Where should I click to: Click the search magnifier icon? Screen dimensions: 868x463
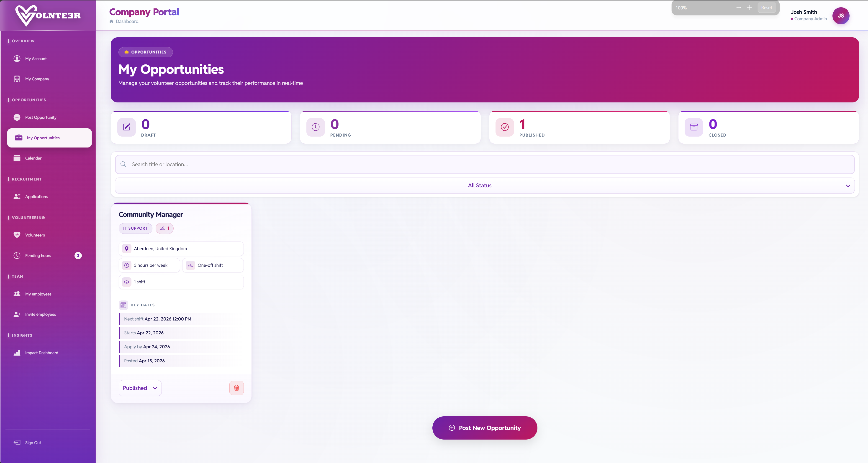(123, 164)
